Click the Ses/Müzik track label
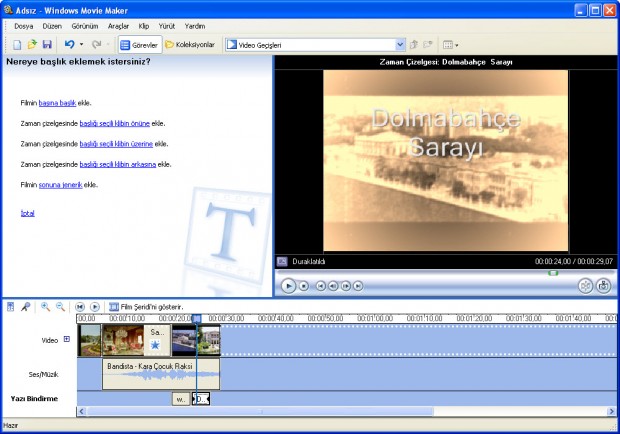Image resolution: width=620 pixels, height=434 pixels. point(43,374)
